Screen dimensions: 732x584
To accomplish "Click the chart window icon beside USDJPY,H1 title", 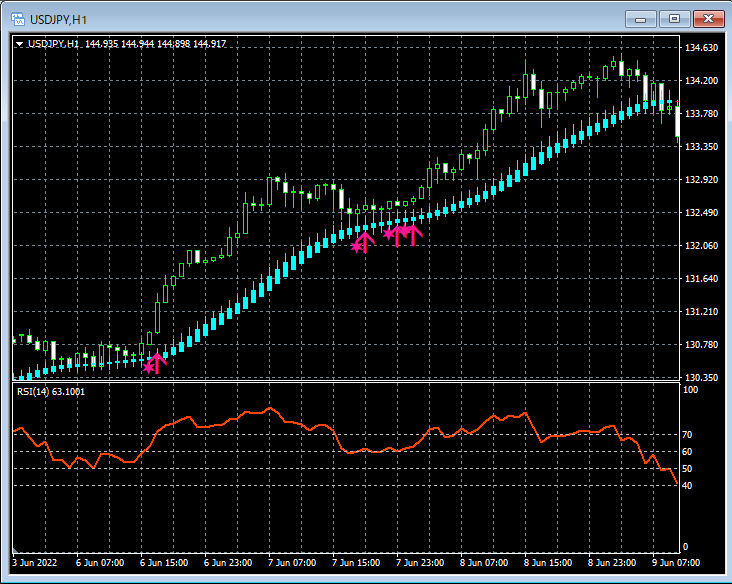I will 18,20.
